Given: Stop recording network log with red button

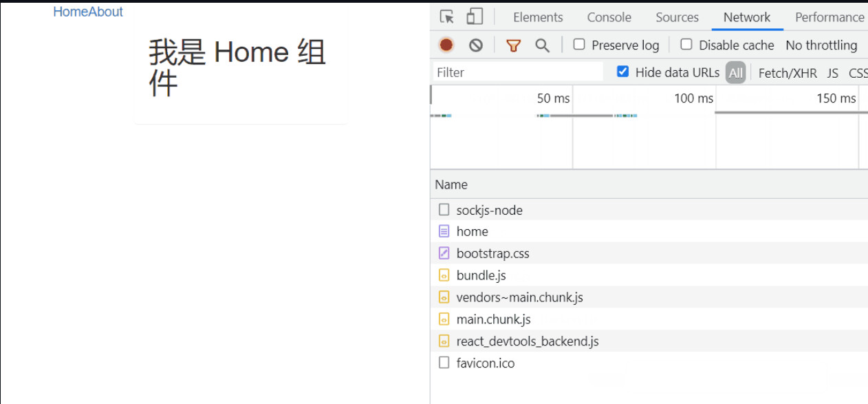Looking at the screenshot, I should tap(446, 45).
